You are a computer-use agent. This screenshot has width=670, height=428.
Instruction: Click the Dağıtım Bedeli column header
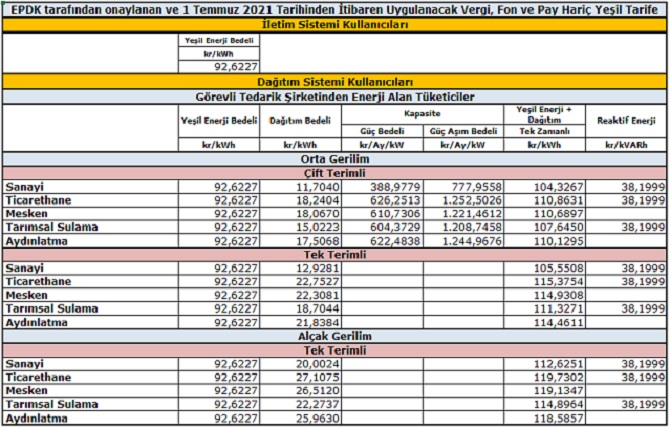pyautogui.click(x=301, y=119)
